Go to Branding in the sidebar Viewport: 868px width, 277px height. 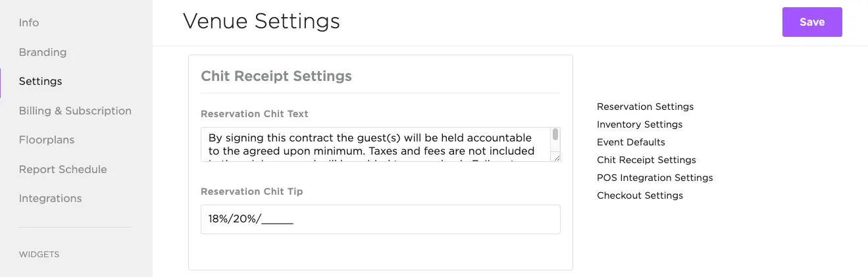[x=43, y=52]
